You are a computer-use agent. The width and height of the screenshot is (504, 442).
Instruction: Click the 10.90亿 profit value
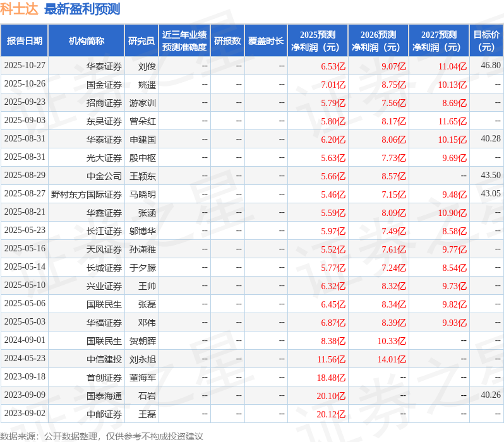click(453, 213)
